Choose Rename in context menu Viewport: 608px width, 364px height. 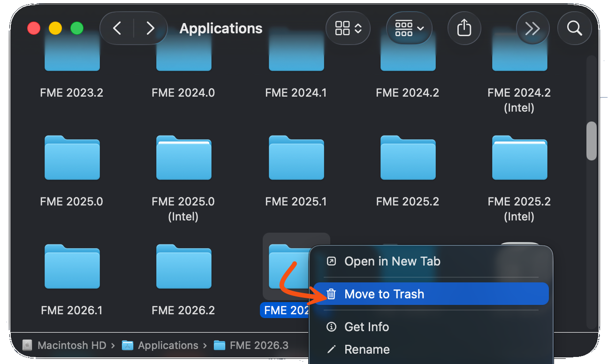431,349
